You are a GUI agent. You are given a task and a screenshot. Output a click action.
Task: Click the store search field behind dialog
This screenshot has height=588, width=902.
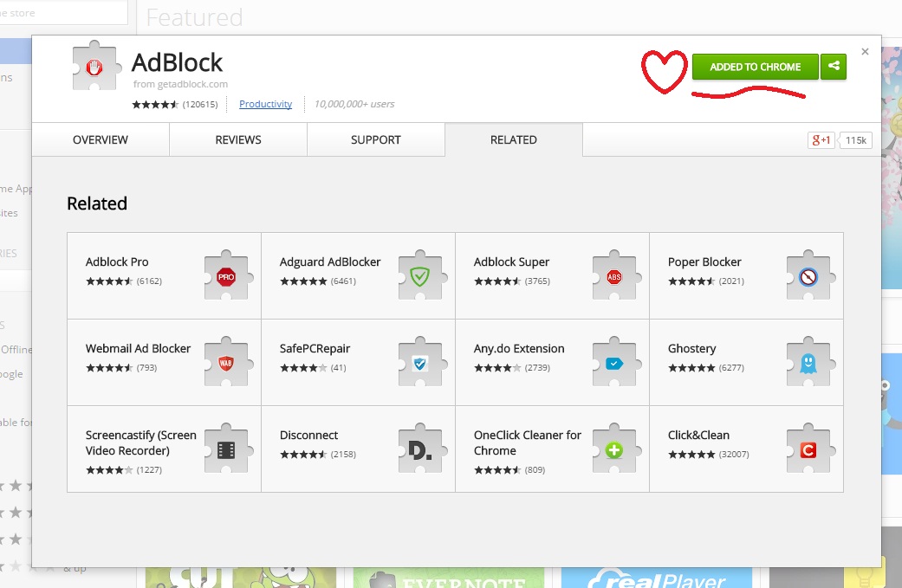coord(63,13)
